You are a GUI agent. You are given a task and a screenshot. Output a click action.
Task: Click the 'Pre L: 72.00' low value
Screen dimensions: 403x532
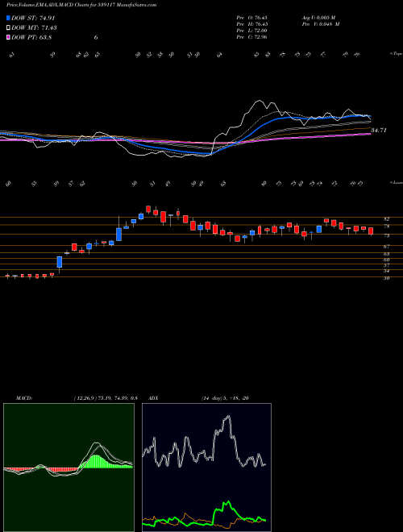click(x=251, y=31)
